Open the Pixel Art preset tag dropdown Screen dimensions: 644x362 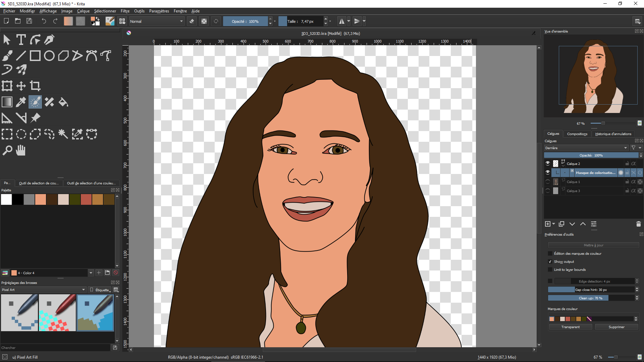[43, 290]
